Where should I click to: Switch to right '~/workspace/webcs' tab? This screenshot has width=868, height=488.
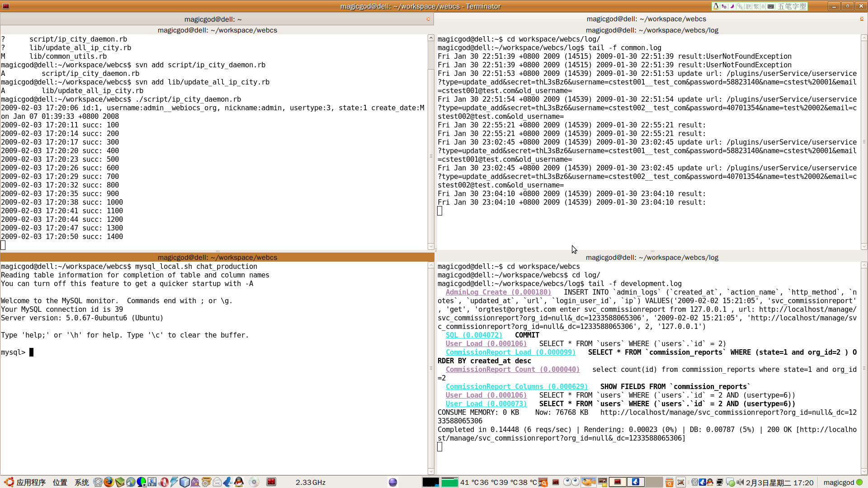pyautogui.click(x=646, y=19)
